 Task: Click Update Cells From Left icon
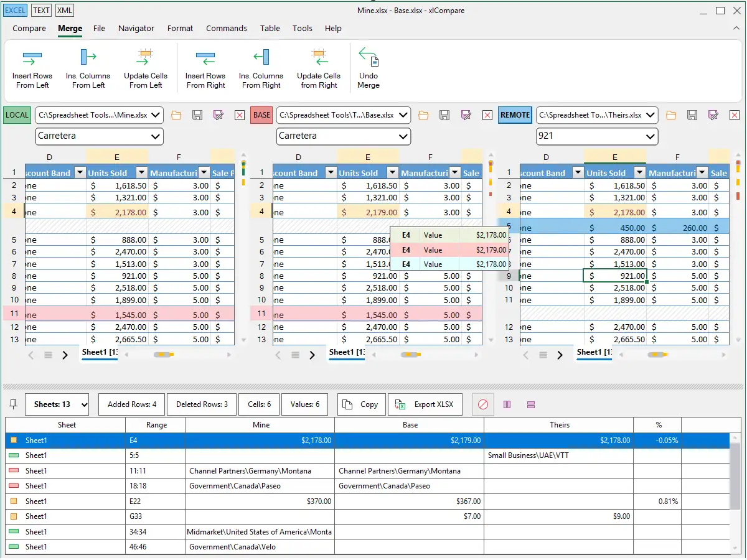pyautogui.click(x=146, y=58)
